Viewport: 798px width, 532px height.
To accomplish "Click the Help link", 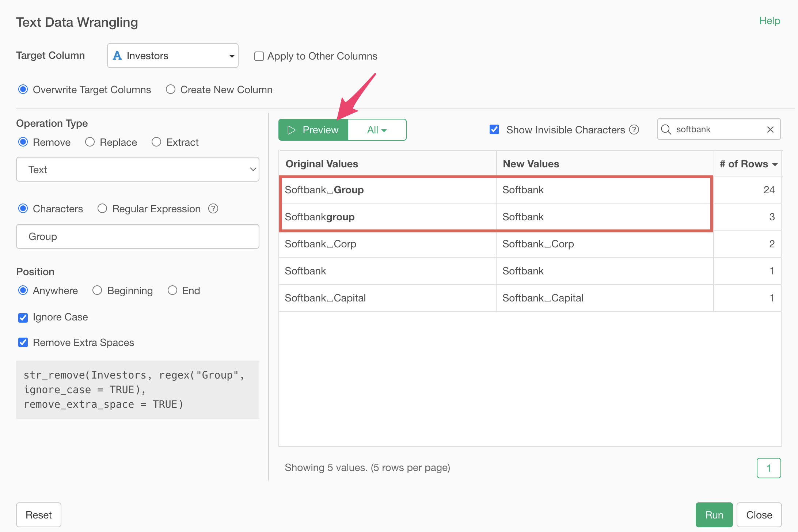I will click(769, 21).
